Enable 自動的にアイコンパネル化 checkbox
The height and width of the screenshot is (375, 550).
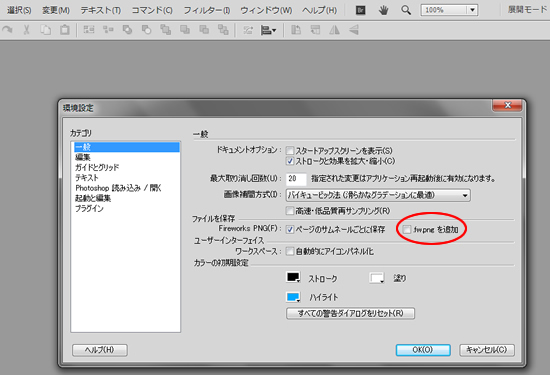pos(290,252)
